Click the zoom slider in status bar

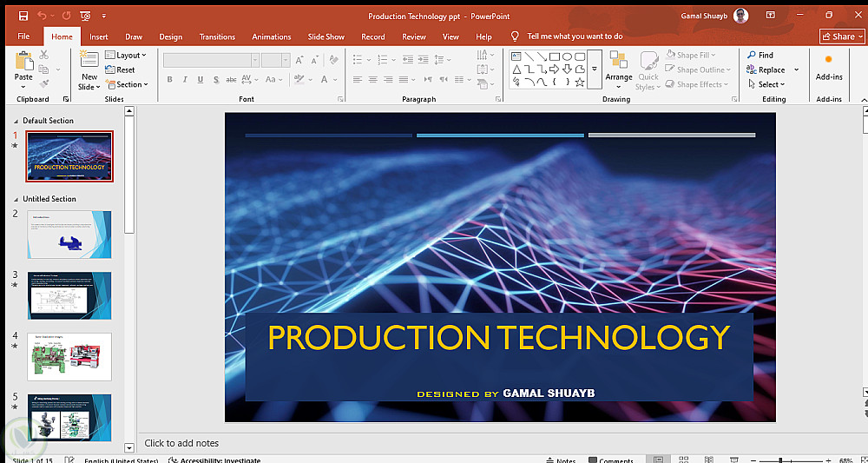[792, 460]
